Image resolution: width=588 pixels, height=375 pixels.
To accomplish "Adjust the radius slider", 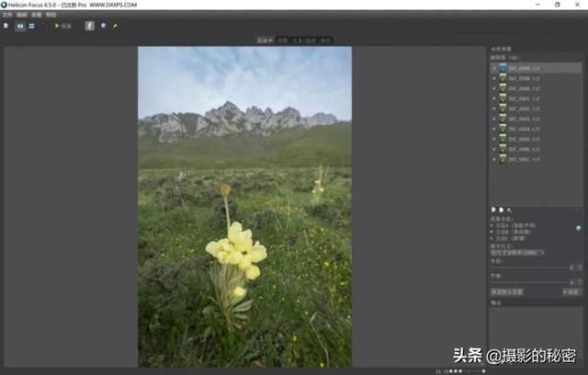I will click(529, 267).
